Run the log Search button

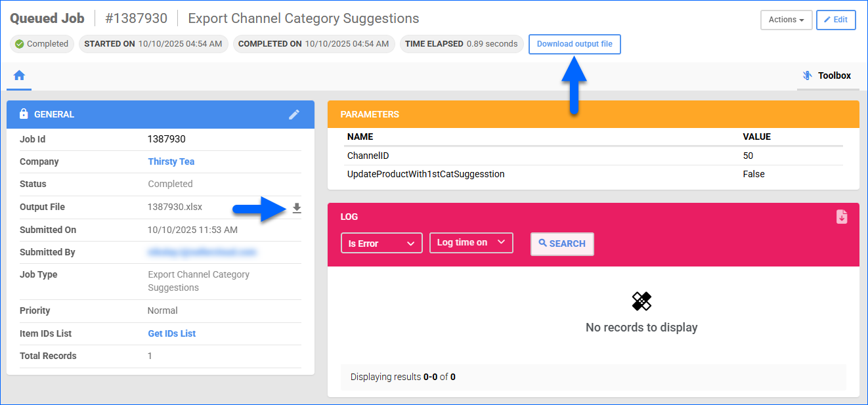[562, 244]
